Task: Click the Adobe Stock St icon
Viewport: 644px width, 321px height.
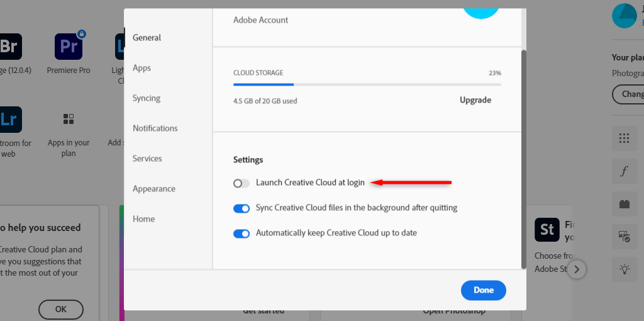Action: pyautogui.click(x=547, y=230)
